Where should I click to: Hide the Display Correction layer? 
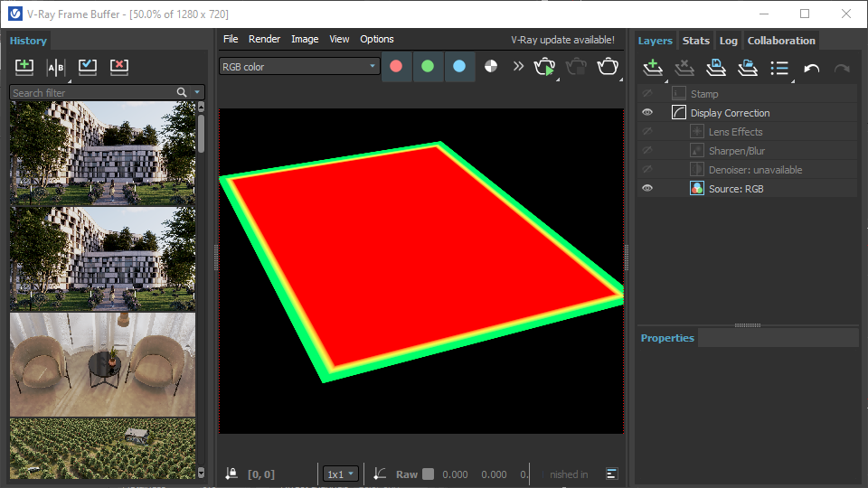pyautogui.click(x=647, y=113)
